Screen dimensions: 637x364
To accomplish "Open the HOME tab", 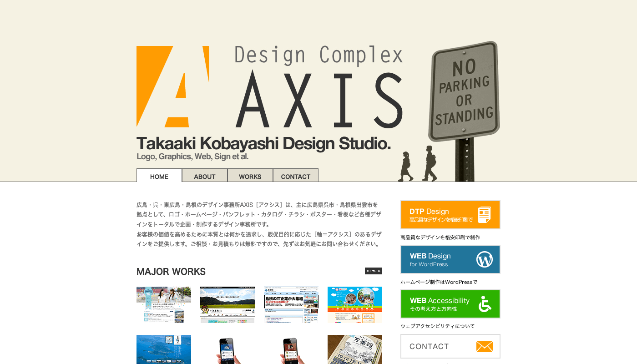I will [159, 176].
